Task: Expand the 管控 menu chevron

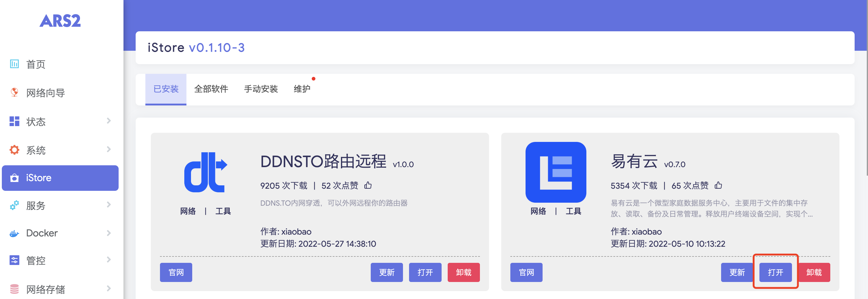Action: click(109, 259)
